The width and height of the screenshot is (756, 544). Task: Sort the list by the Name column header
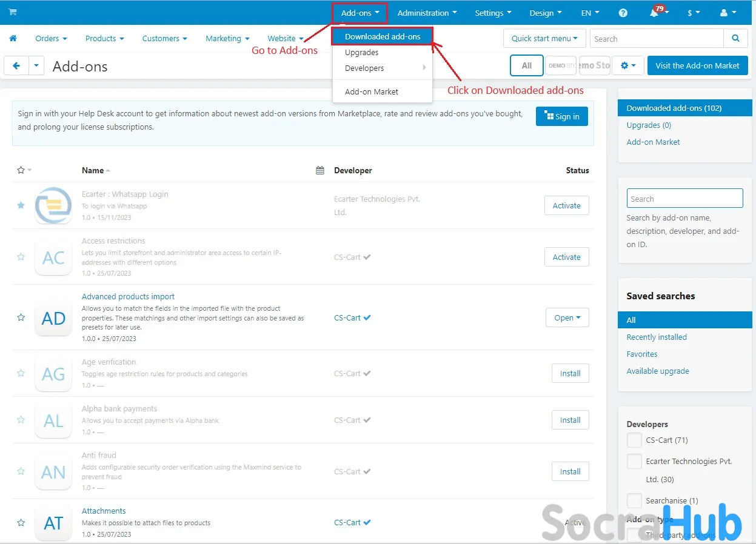(x=96, y=171)
